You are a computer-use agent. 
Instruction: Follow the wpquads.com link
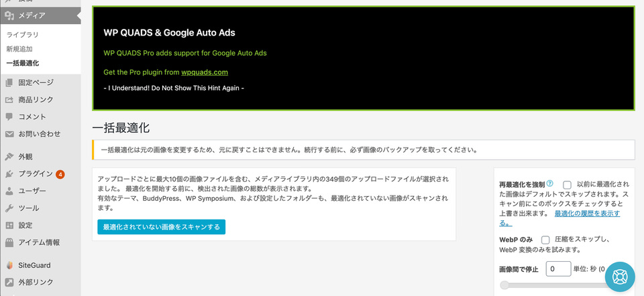click(x=205, y=72)
